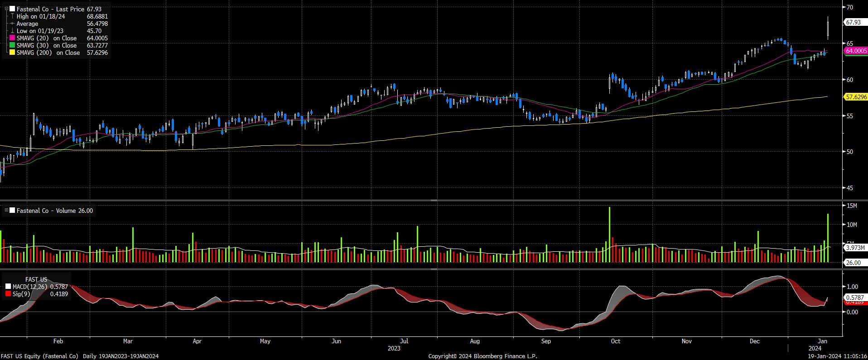Click the Jul label on time axis
Screen dimensions: 868x360
tap(405, 341)
